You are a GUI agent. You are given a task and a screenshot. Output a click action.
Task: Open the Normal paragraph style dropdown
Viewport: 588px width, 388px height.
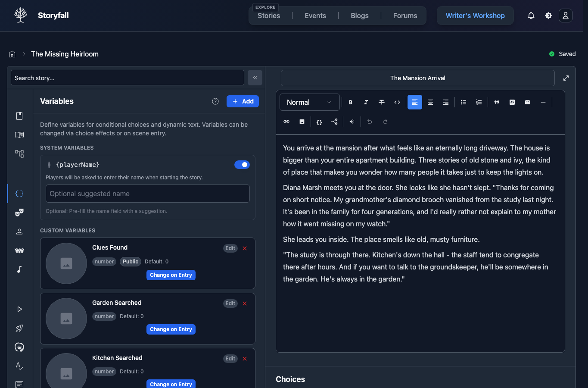point(309,102)
